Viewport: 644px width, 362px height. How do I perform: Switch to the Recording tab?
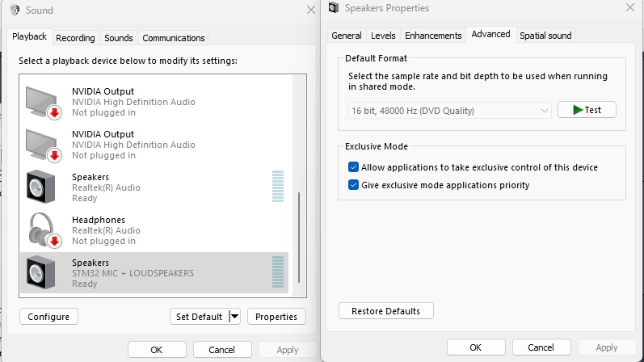[x=75, y=38]
